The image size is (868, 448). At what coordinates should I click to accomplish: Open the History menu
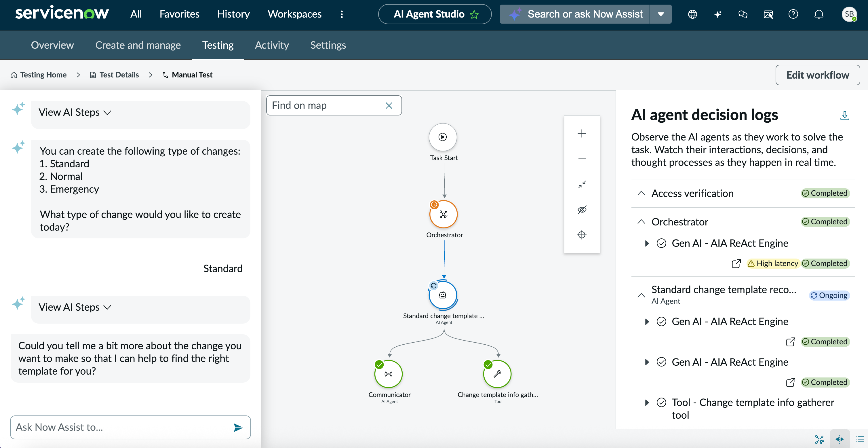coord(233,14)
